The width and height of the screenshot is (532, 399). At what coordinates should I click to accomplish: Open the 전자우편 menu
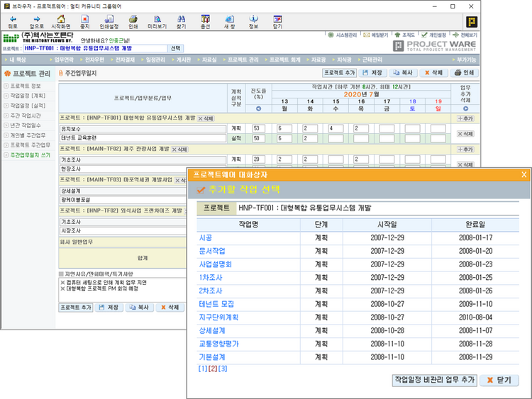[94, 60]
